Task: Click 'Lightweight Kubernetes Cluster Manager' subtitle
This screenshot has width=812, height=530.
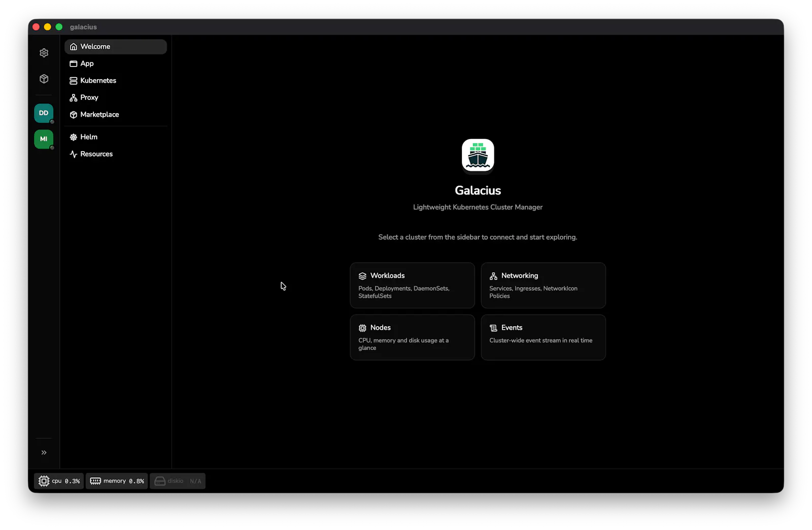Action: 478,207
